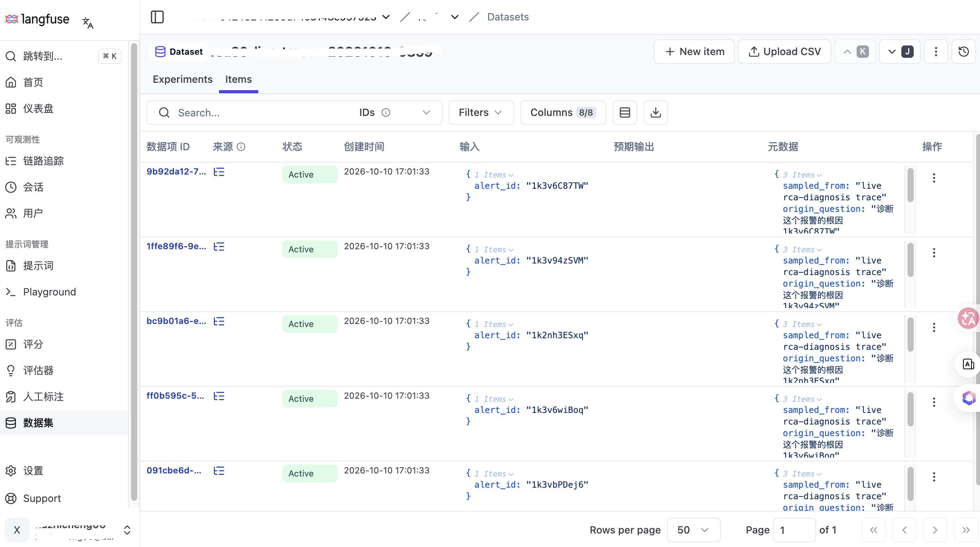The height and width of the screenshot is (547, 980).
Task: Click the info icon next to 来源 header
Action: (x=241, y=147)
